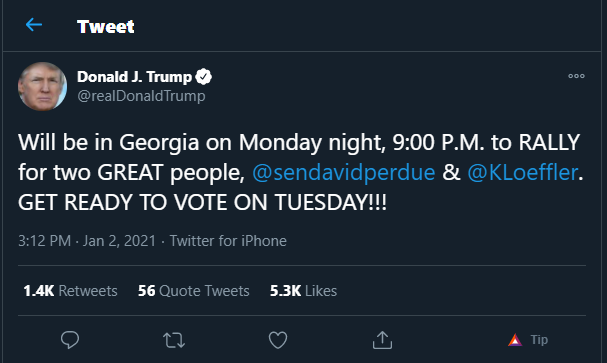607x363 pixels.
Task: Click the @realDonaldTrump handle
Action: [x=141, y=96]
